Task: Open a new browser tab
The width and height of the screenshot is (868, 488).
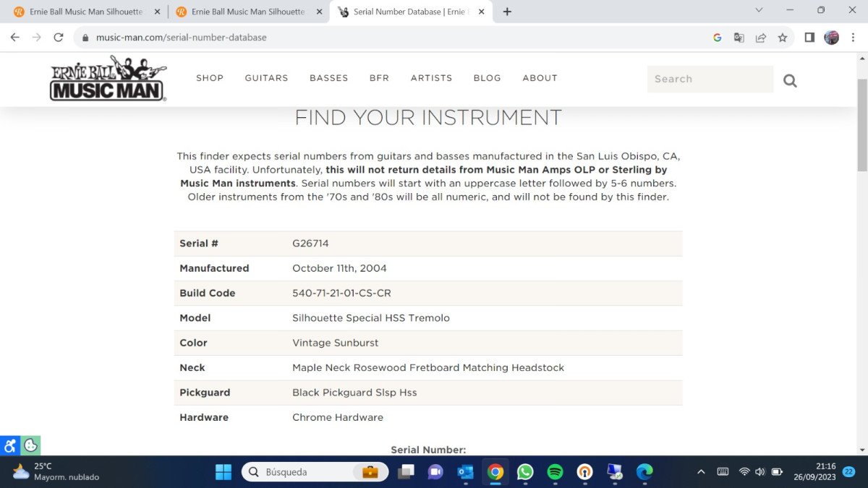Action: [x=507, y=12]
